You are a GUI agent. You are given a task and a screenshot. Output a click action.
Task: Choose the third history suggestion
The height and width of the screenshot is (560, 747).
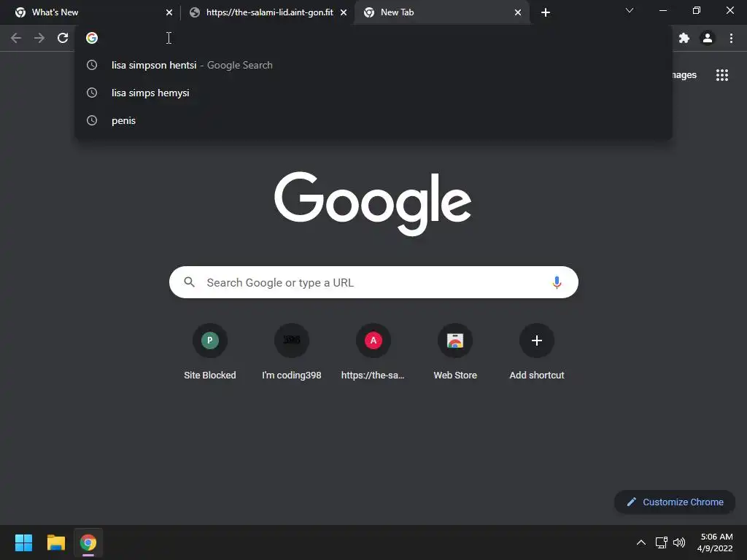coord(373,120)
